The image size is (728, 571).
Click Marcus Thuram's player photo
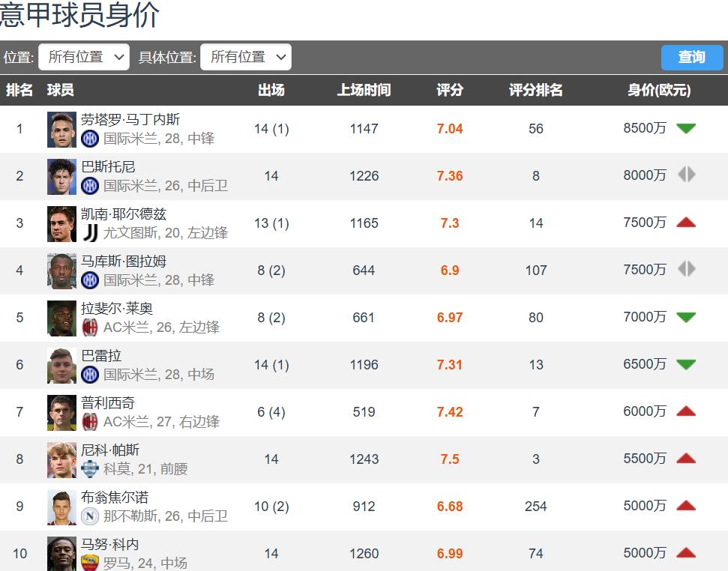[x=61, y=271]
